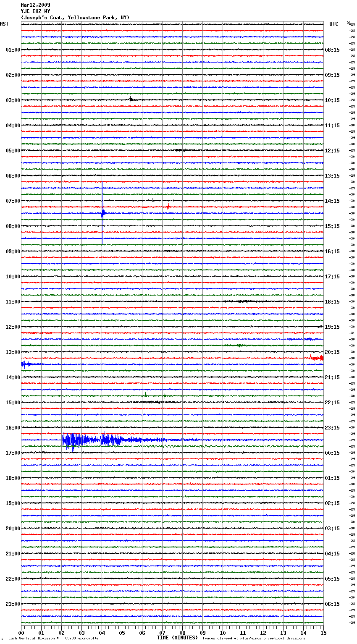Click the UTC time label "11:15"

pyautogui.click(x=332, y=126)
